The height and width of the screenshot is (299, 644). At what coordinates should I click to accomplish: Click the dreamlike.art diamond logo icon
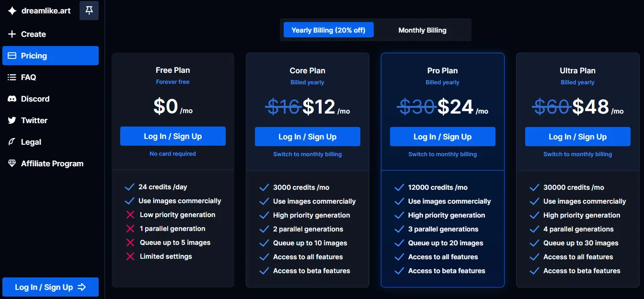(x=11, y=10)
